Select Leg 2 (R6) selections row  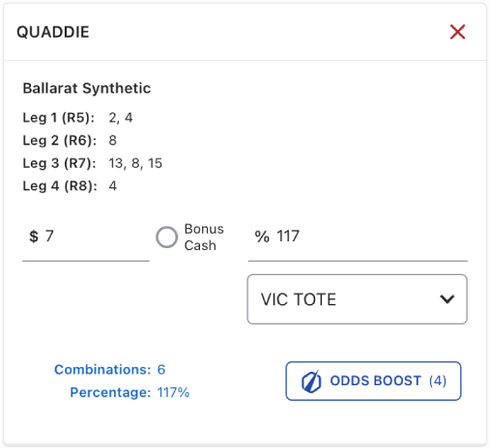point(70,140)
